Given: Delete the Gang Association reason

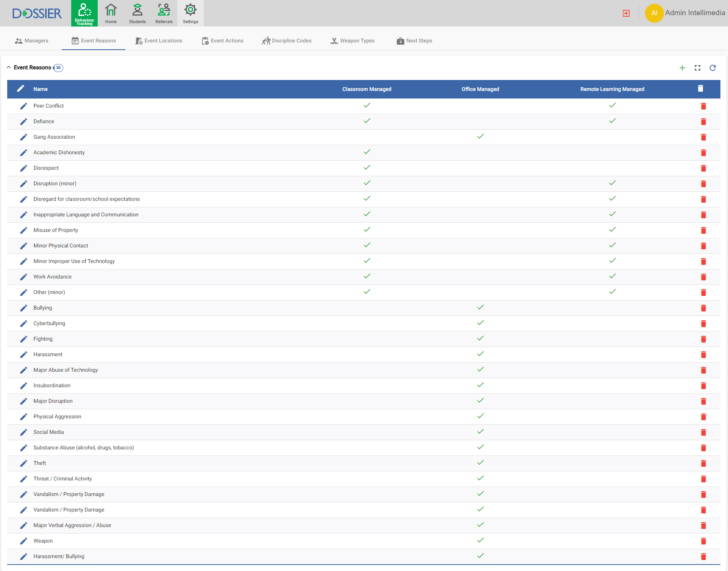Looking at the screenshot, I should tap(703, 137).
